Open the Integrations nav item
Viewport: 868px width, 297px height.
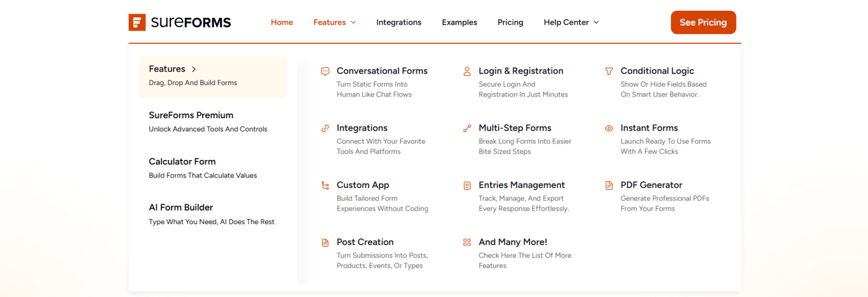point(399,22)
